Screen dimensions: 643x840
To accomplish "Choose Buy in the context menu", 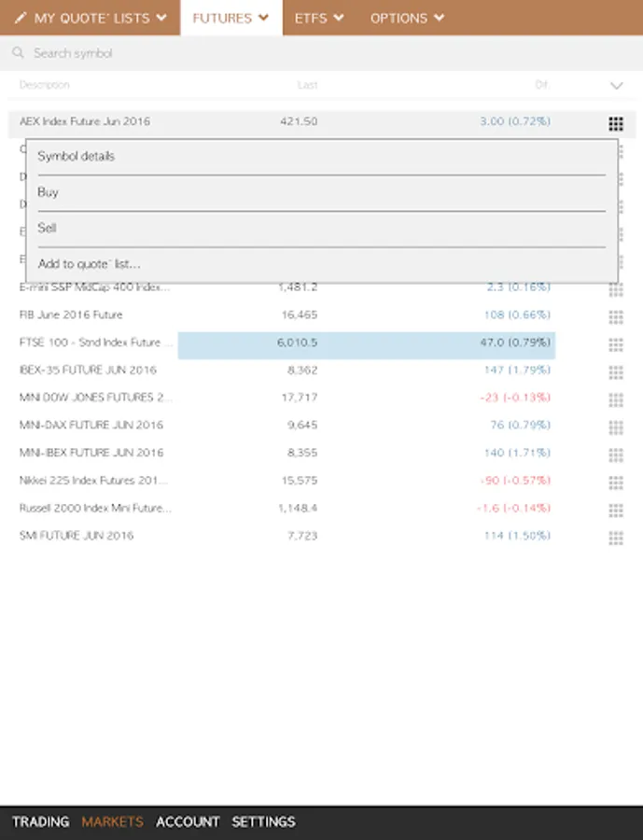I will coord(49,192).
